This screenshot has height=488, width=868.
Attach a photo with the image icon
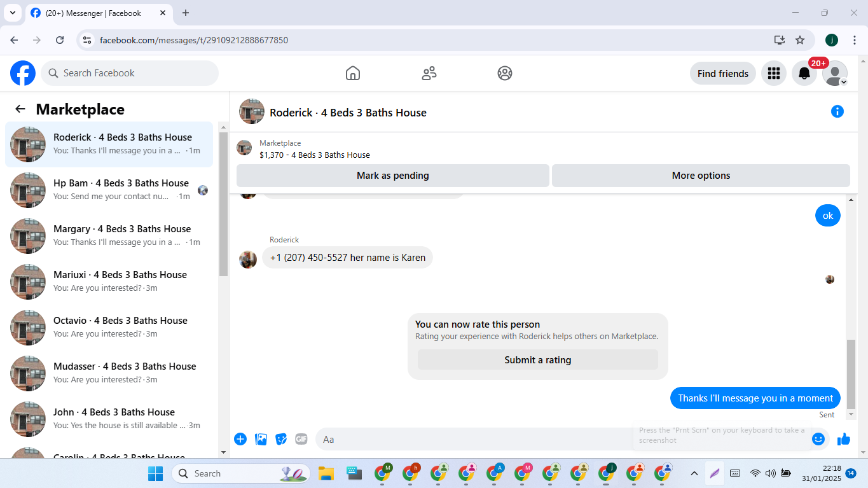click(x=261, y=439)
